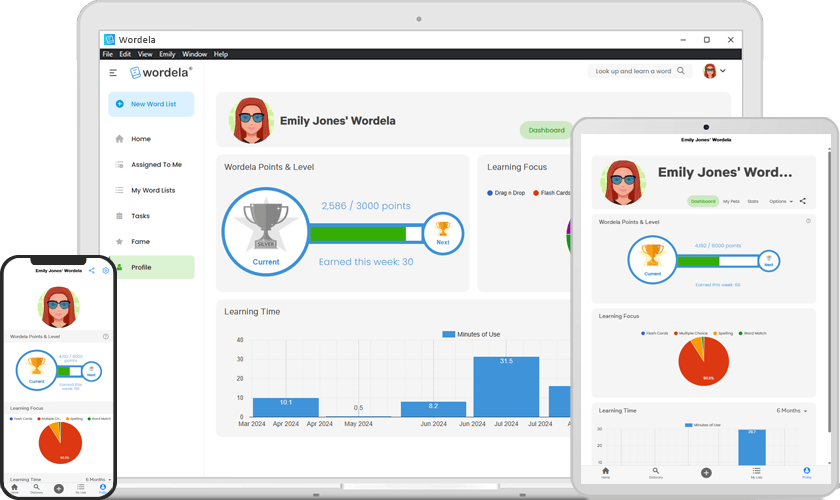The width and height of the screenshot is (840, 500).
Task: Click the Look up and learn a word field
Action: 640,71
